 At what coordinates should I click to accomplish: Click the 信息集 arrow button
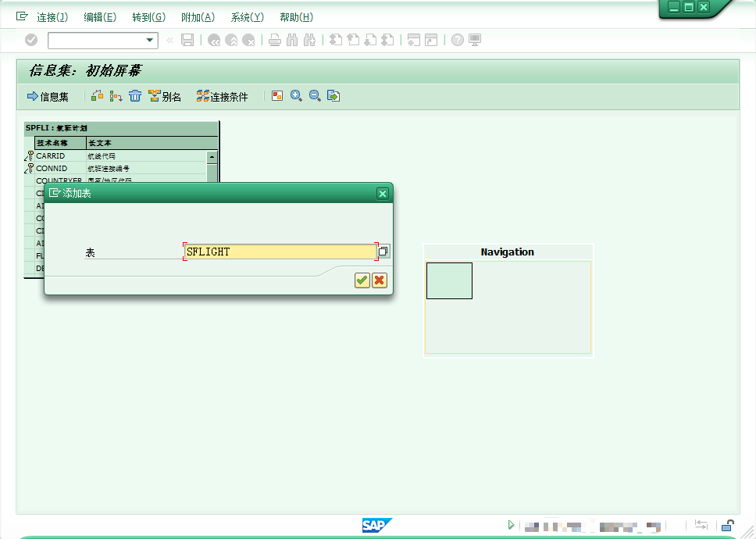point(48,96)
